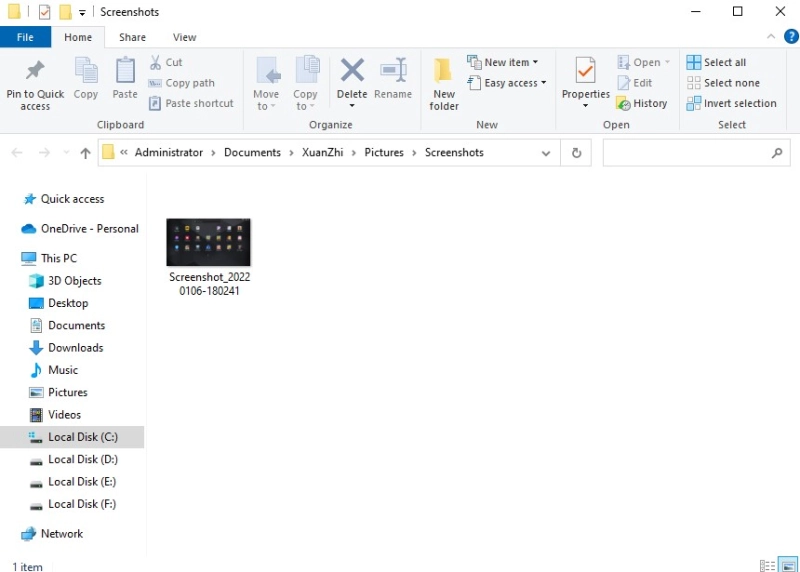Click Forward navigation arrow

tap(44, 153)
